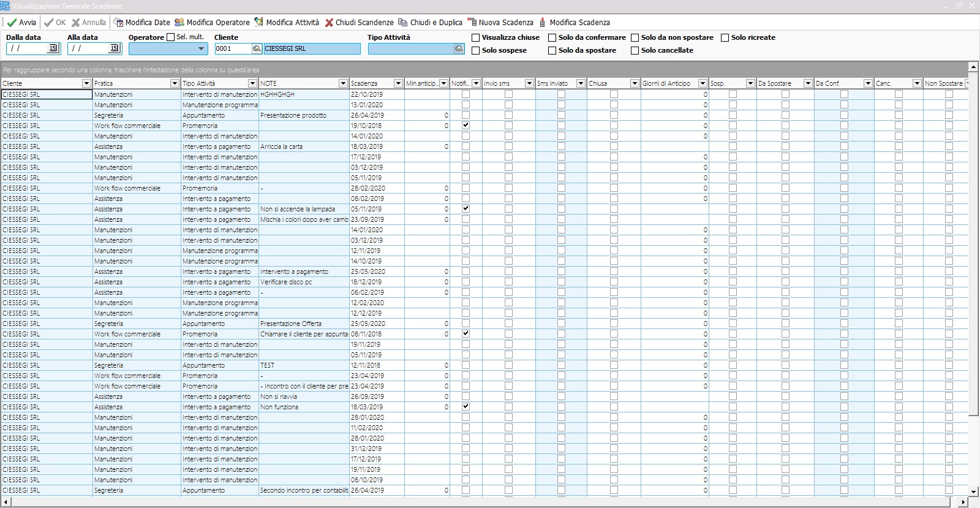Open the Operatore dropdown
The image size is (980, 508).
point(201,49)
